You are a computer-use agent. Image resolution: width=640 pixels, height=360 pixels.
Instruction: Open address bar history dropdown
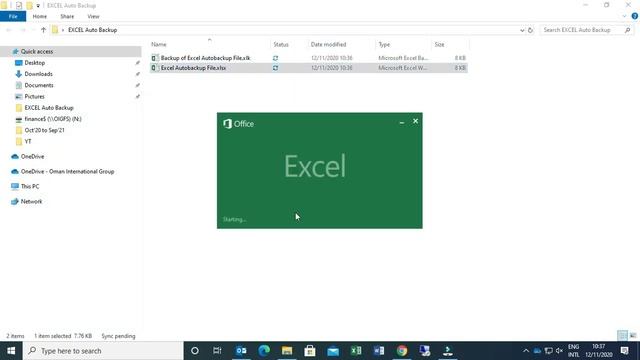coord(522,30)
